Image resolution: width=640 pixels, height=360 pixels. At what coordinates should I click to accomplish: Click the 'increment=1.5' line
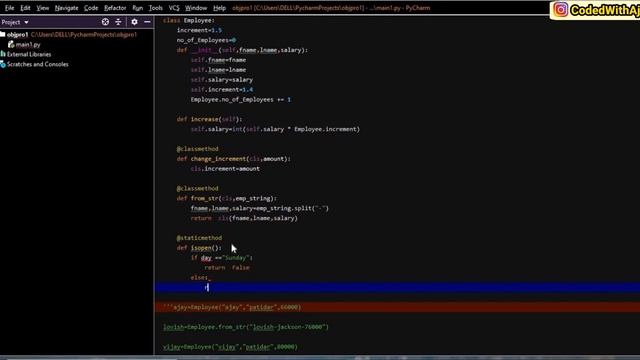click(199, 30)
